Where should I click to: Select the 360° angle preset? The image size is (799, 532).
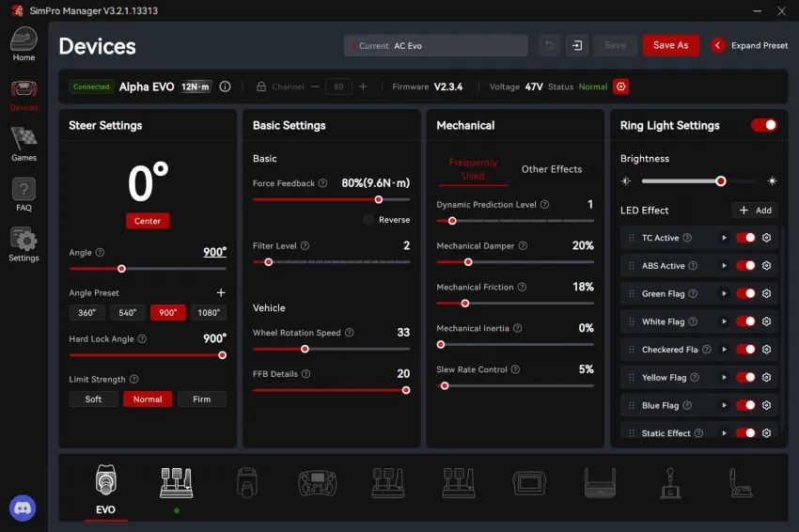86,312
